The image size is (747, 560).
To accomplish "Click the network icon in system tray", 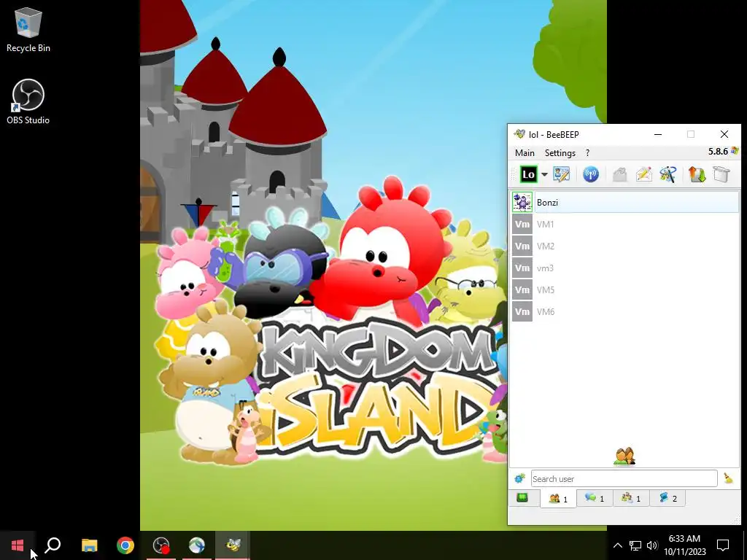I will 635,545.
